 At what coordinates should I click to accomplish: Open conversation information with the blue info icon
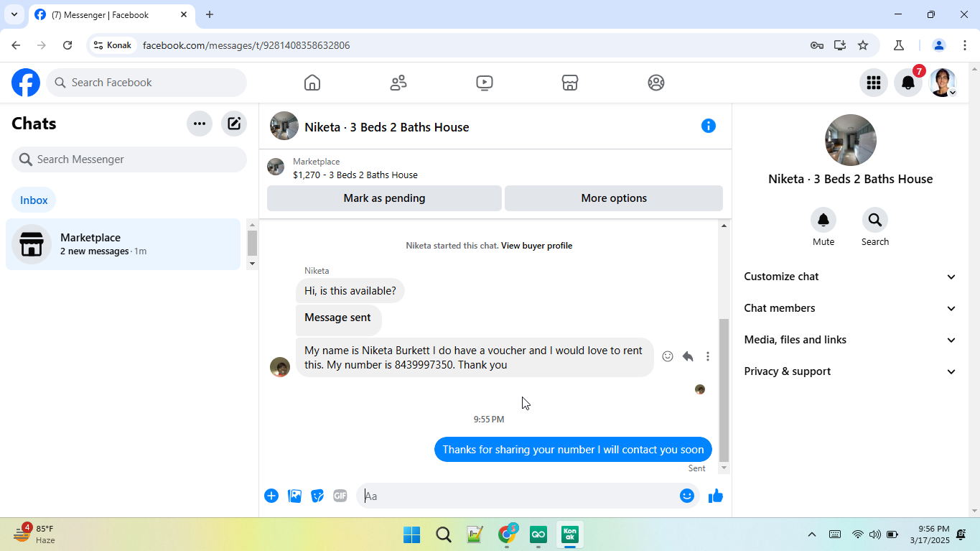coord(709,126)
